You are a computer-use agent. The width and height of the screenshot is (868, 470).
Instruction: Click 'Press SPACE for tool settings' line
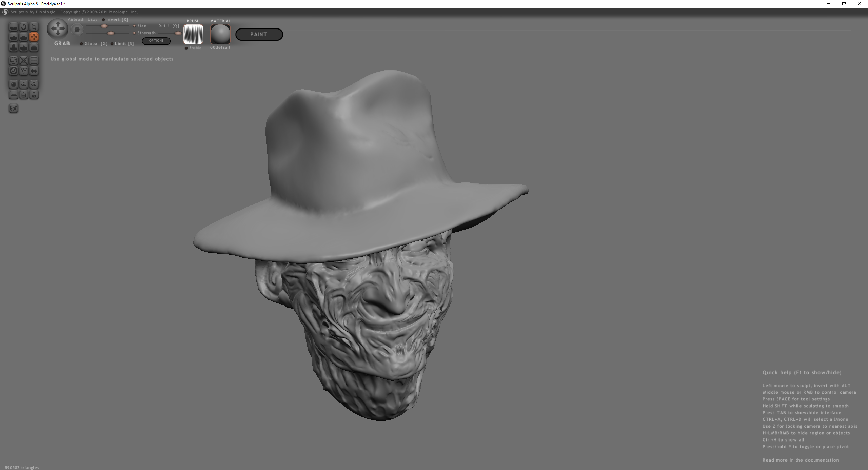tap(796, 399)
